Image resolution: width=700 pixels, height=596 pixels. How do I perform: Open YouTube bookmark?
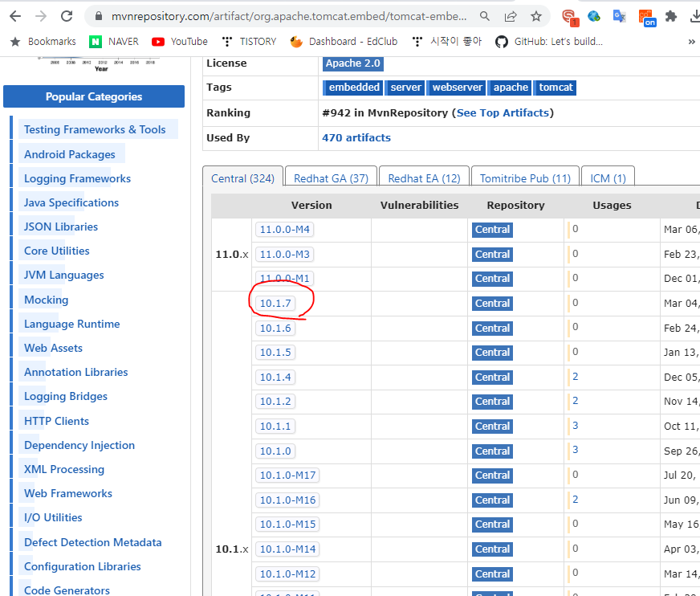[x=180, y=42]
